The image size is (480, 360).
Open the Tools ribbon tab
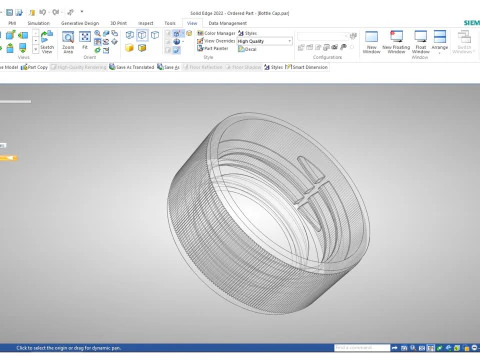[x=170, y=23]
